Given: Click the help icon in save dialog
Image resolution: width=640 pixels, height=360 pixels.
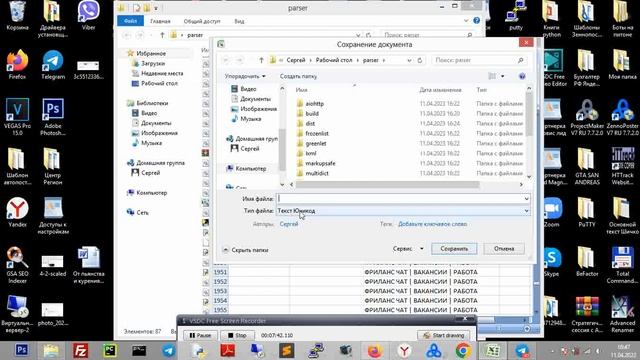Looking at the screenshot, I should point(522,76).
